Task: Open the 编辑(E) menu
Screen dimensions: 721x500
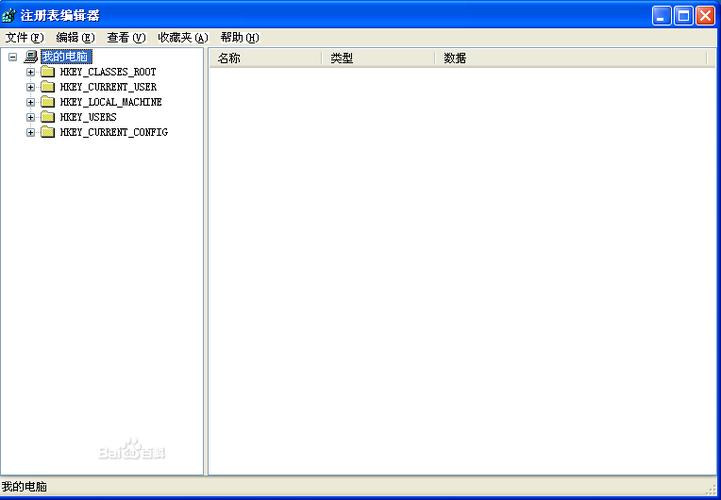Action: (x=75, y=38)
